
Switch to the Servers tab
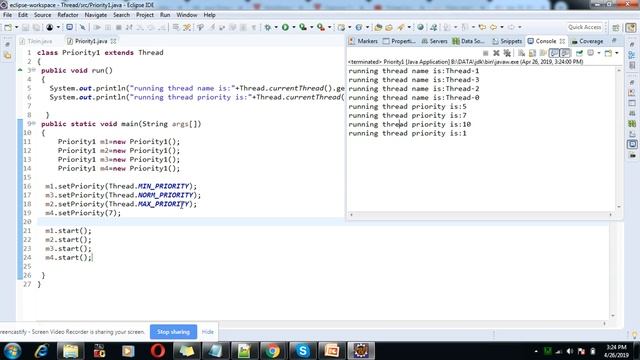[x=434, y=41]
